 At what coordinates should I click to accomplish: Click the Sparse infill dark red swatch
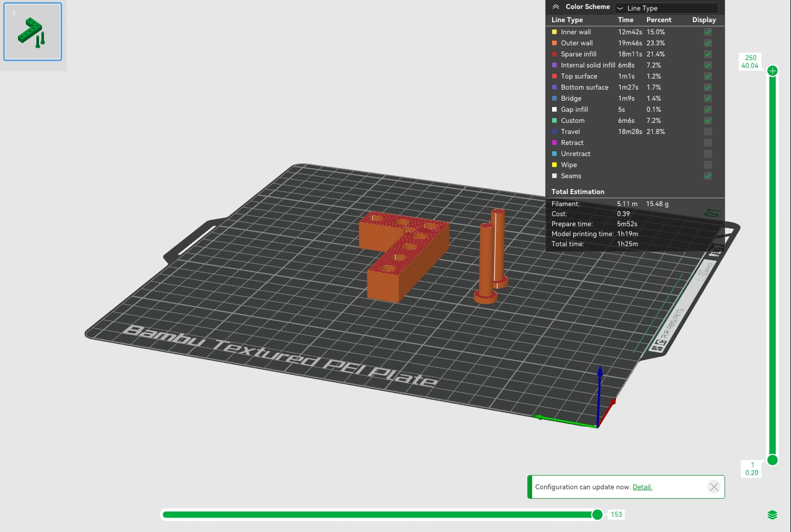pyautogui.click(x=554, y=54)
